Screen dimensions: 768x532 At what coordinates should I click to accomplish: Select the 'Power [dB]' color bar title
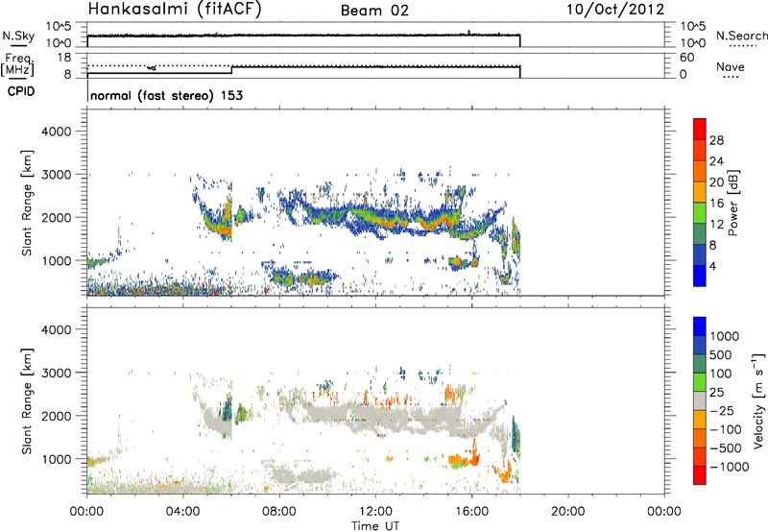click(x=733, y=203)
